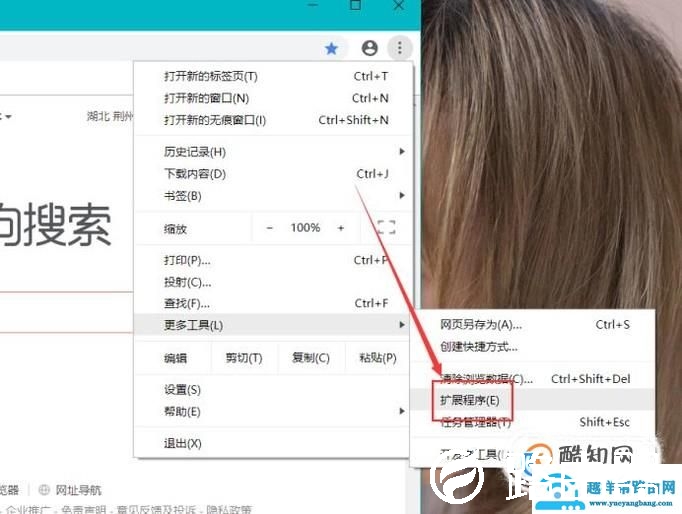Open incognito window 打开新的无痕窗口(I)
682x514 pixels.
pos(273,120)
